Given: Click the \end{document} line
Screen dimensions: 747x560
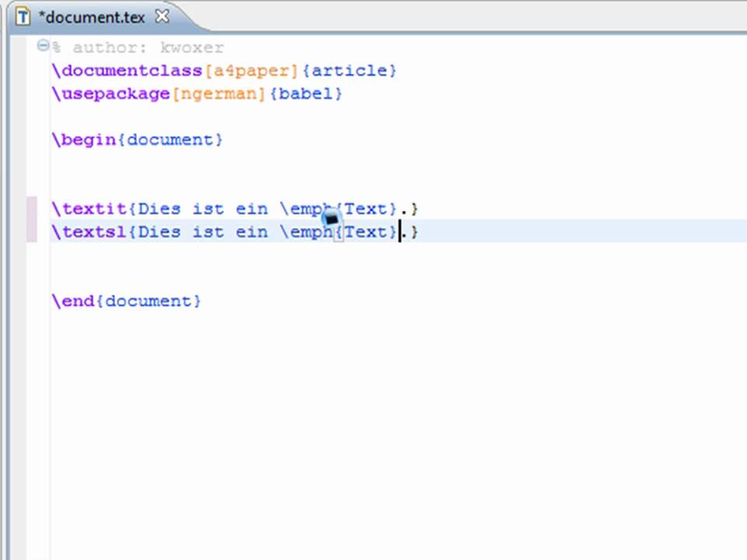Looking at the screenshot, I should click(x=126, y=301).
